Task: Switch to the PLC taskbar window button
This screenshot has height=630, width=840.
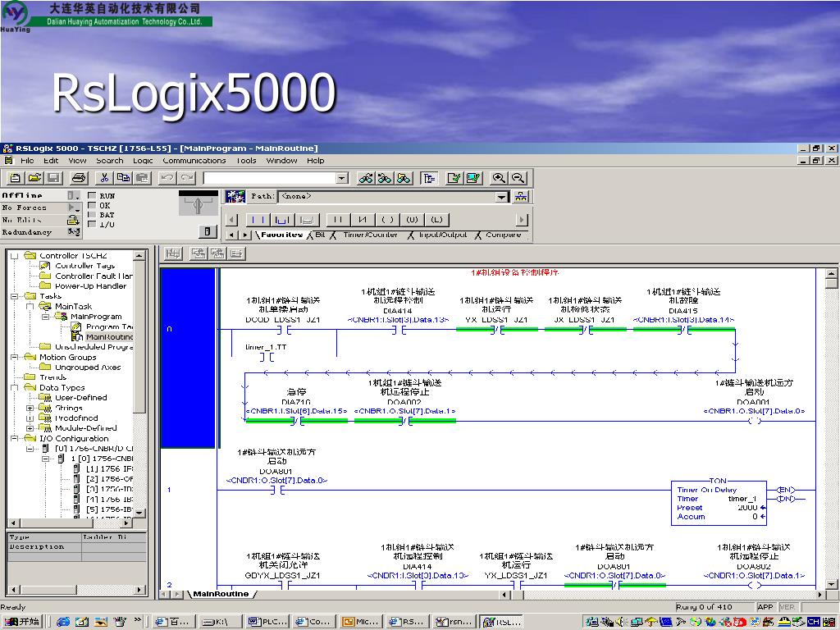Action: (268, 622)
